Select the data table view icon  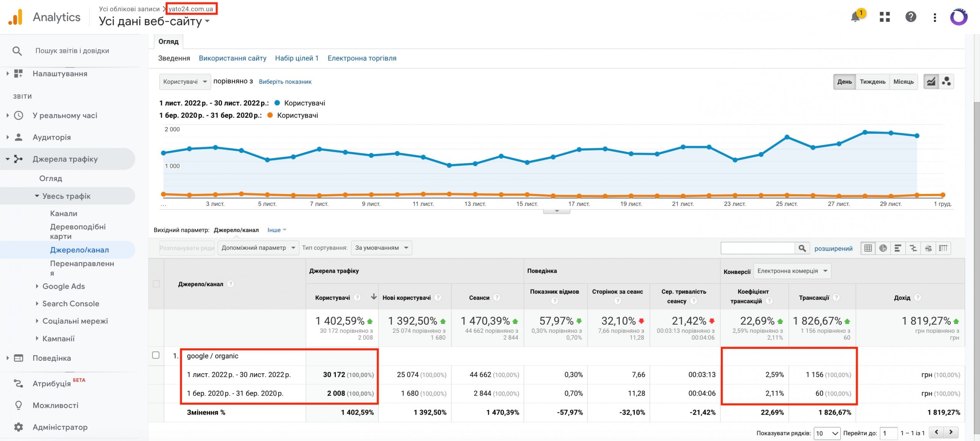[868, 248]
